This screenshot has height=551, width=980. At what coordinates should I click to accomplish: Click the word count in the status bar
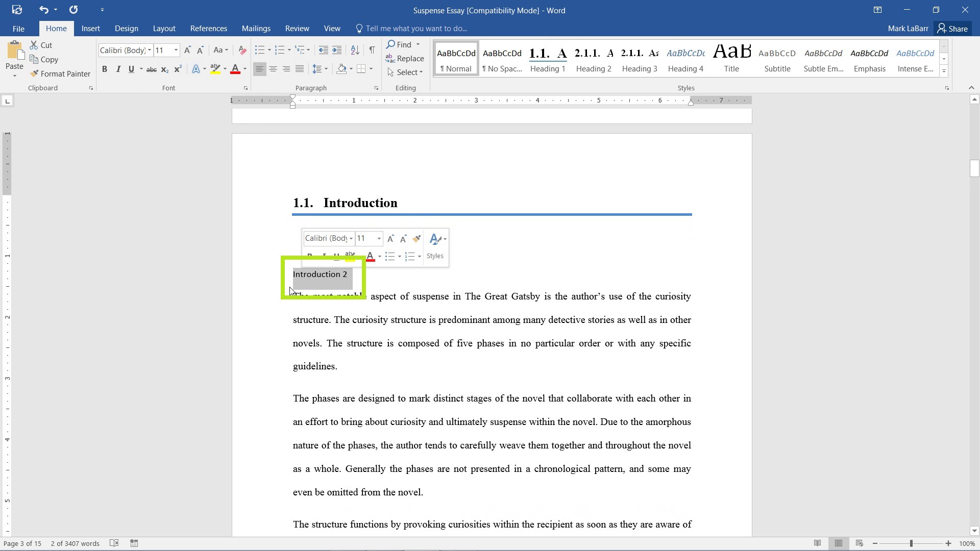75,543
